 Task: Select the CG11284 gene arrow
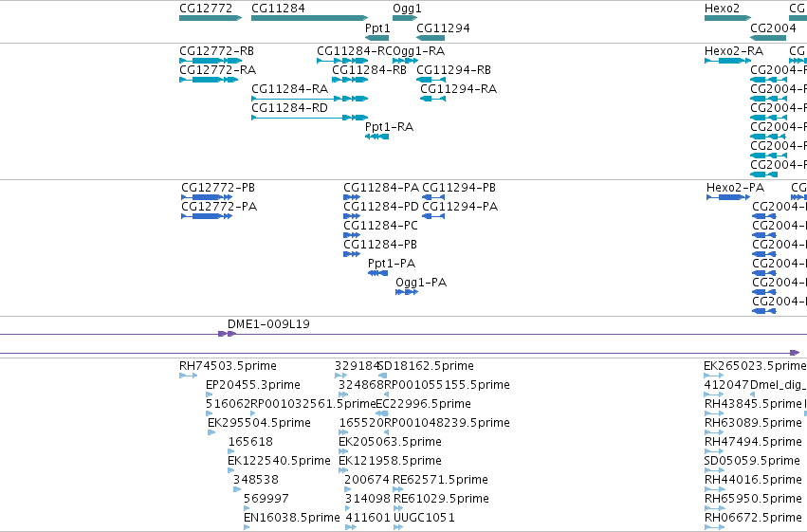(310, 18)
